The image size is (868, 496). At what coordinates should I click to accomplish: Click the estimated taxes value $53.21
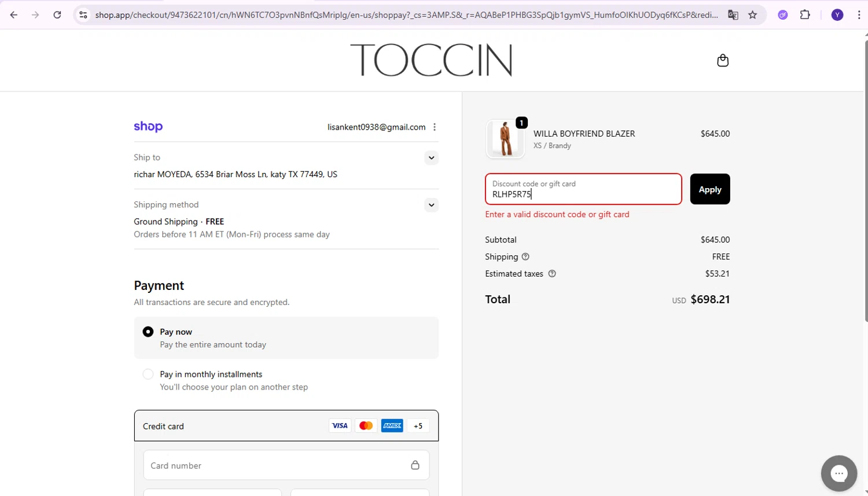(717, 274)
